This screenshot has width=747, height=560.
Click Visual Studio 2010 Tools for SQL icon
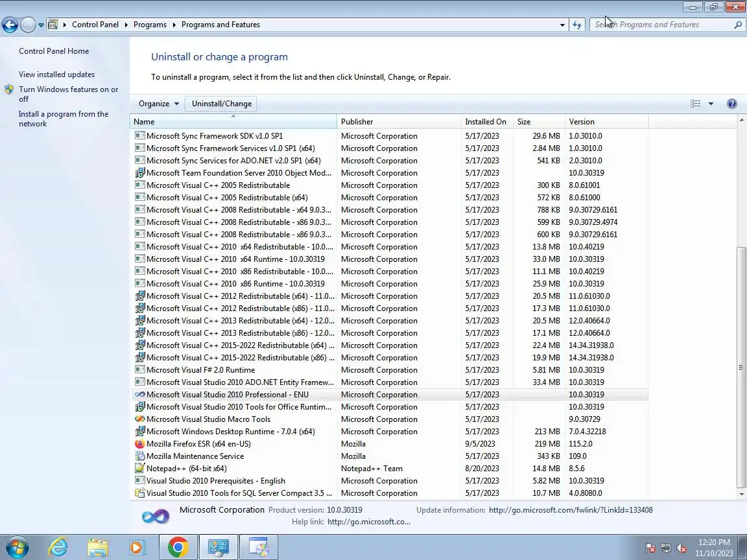pos(139,493)
